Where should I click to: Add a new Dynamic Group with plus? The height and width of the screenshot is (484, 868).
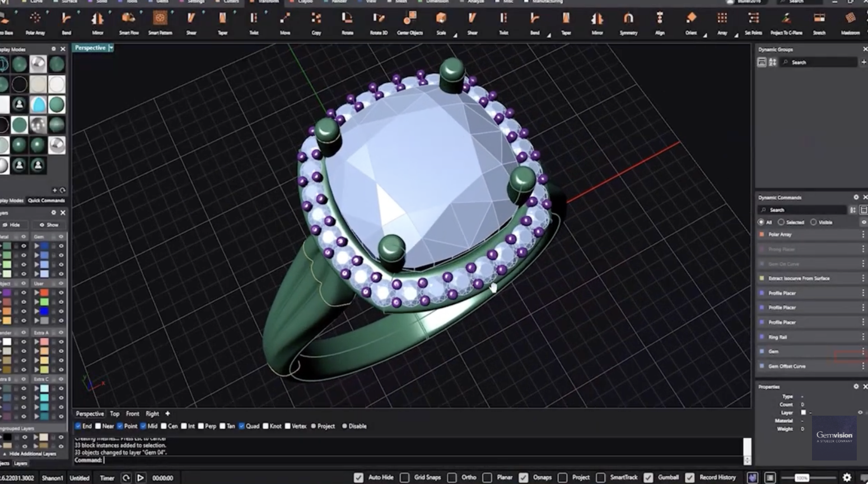point(864,62)
